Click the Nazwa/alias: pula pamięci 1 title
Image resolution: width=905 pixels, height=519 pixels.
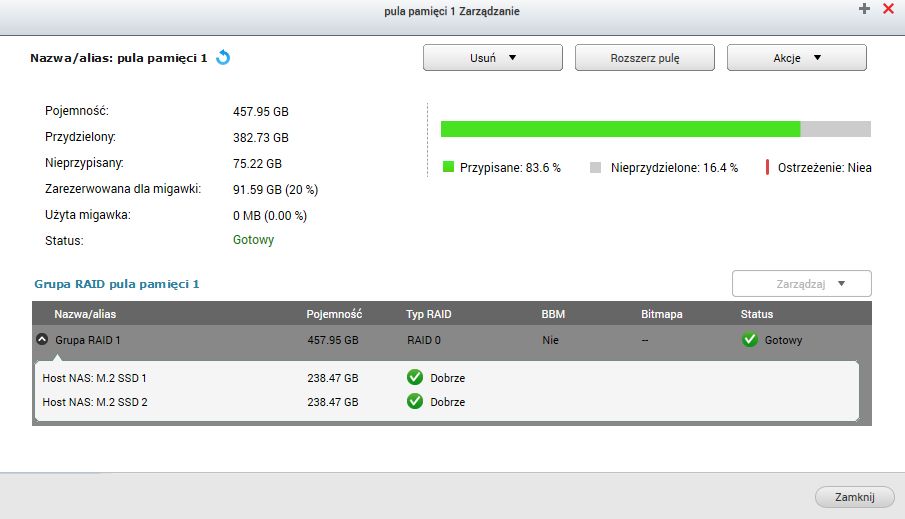tap(118, 58)
